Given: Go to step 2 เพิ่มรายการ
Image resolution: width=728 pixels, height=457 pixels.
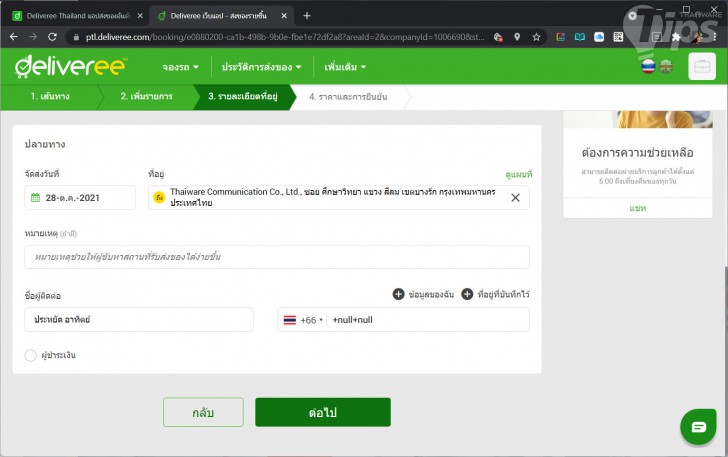Looking at the screenshot, I should (x=146, y=97).
